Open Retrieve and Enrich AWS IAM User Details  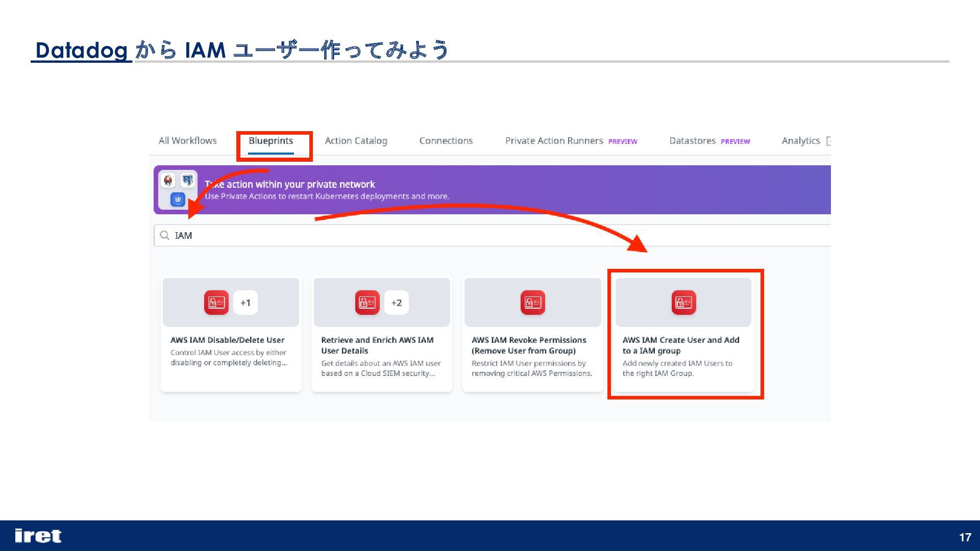click(x=377, y=345)
